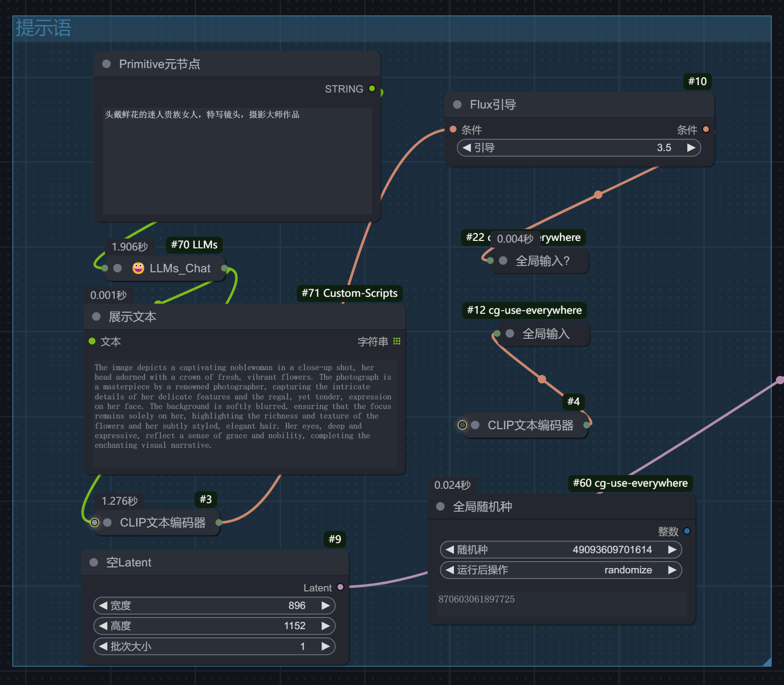Expand the 全局输入 node via its dot
This screenshot has width=784, height=685.
[510, 333]
